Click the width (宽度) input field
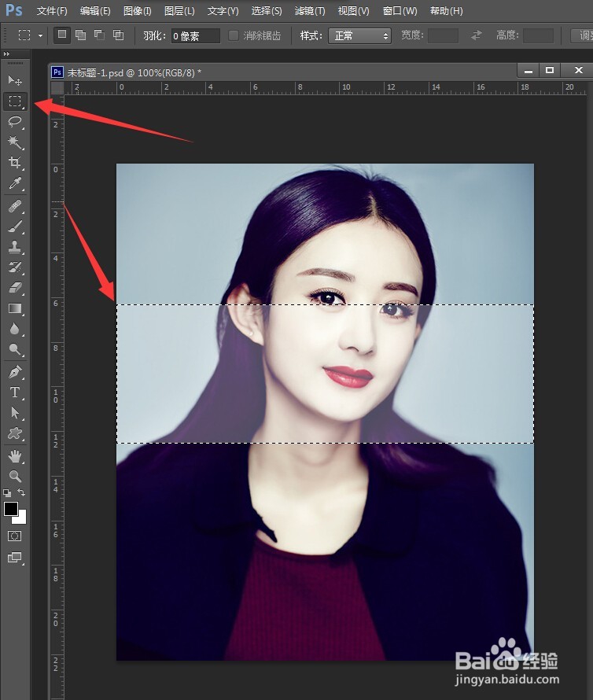This screenshot has height=700, width=593. point(443,35)
